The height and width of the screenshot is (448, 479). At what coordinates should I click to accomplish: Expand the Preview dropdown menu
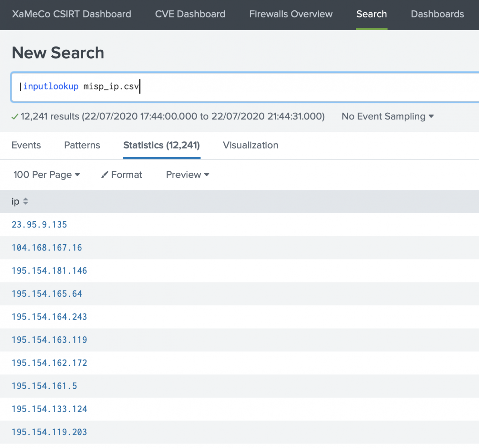tap(187, 175)
